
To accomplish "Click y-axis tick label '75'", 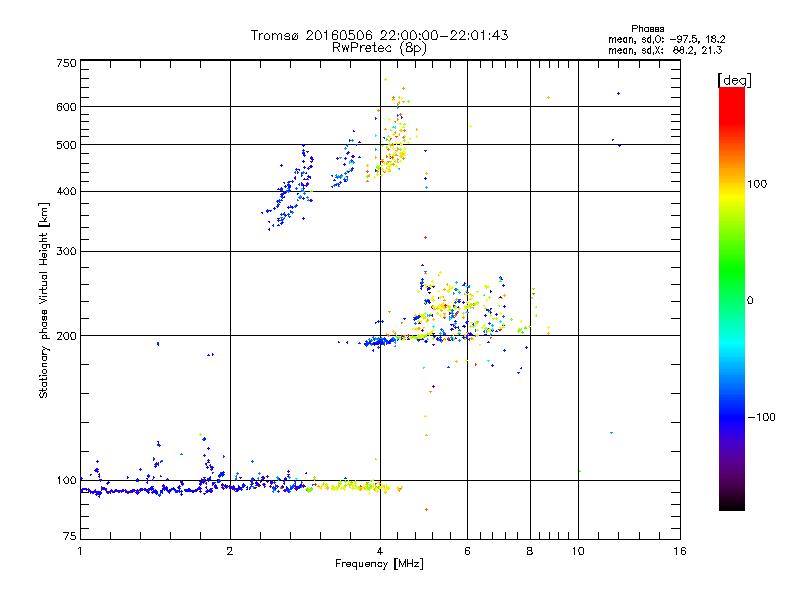I will (x=70, y=536).
